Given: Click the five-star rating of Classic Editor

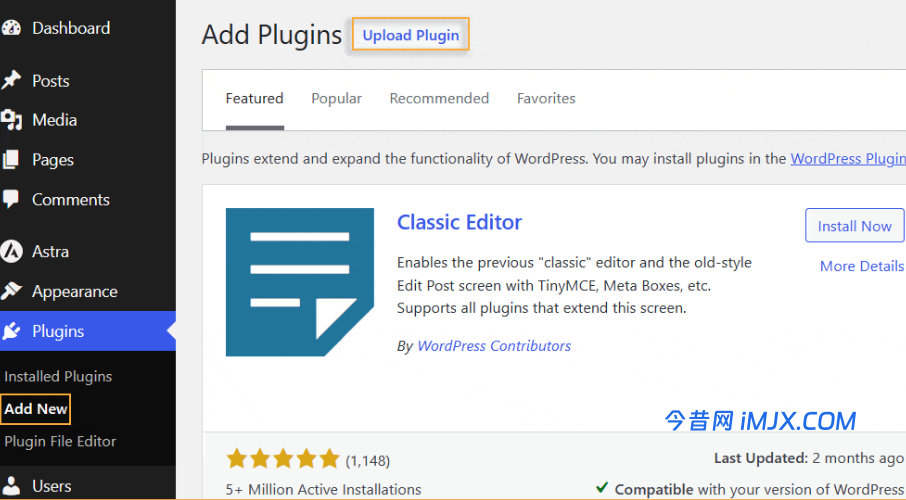Looking at the screenshot, I should [283, 459].
